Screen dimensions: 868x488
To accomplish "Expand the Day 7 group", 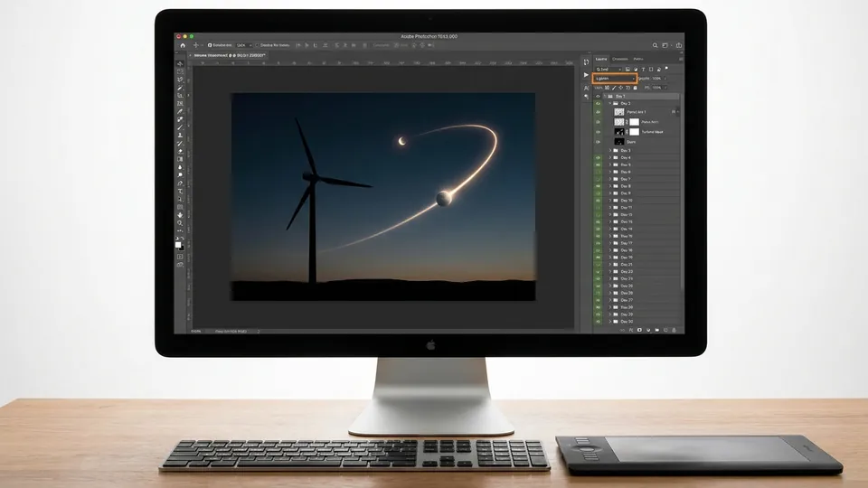I will [x=610, y=179].
